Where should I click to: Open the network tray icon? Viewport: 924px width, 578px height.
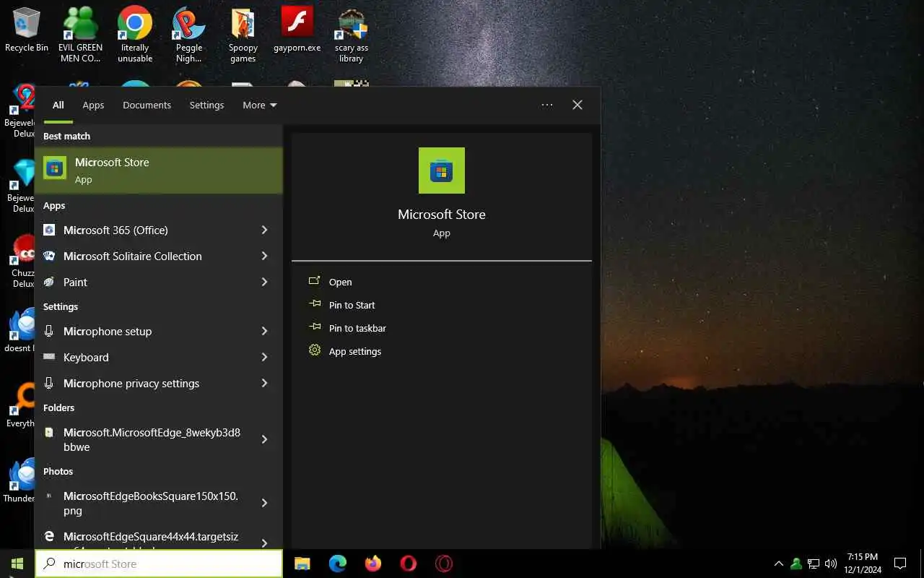[x=814, y=564]
